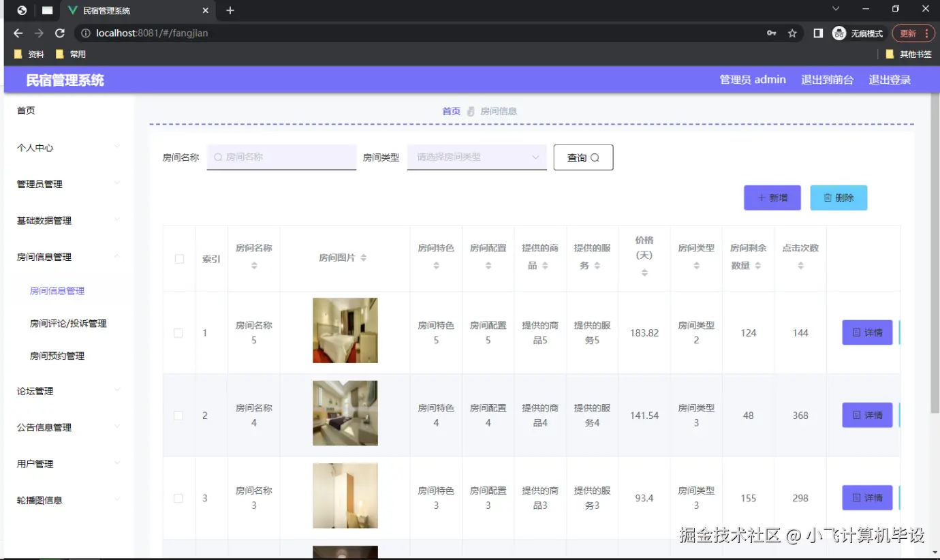The height and width of the screenshot is (560, 940).
Task: Expand the 公告信息管理 sidebar menu
Action: click(x=68, y=427)
